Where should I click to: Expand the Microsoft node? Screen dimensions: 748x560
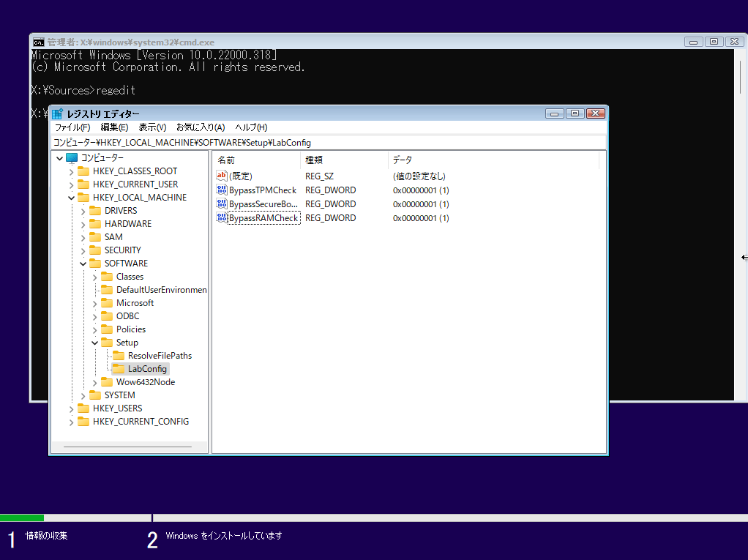pyautogui.click(x=94, y=303)
